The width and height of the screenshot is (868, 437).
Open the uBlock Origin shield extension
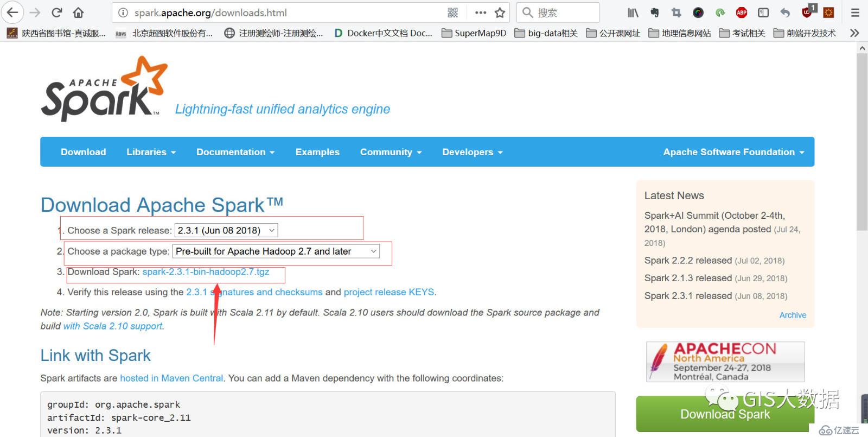pyautogui.click(x=807, y=12)
